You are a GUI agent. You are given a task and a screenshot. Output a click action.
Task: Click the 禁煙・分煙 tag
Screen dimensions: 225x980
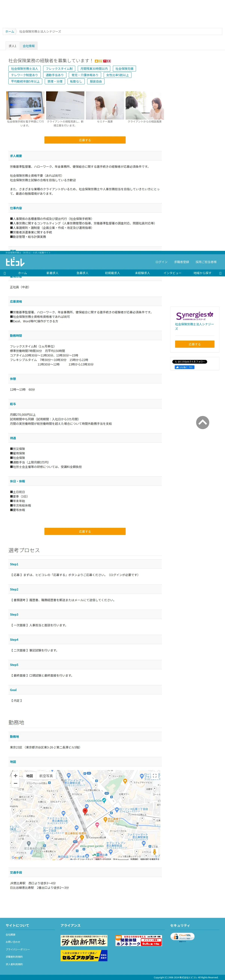[x=55, y=81]
